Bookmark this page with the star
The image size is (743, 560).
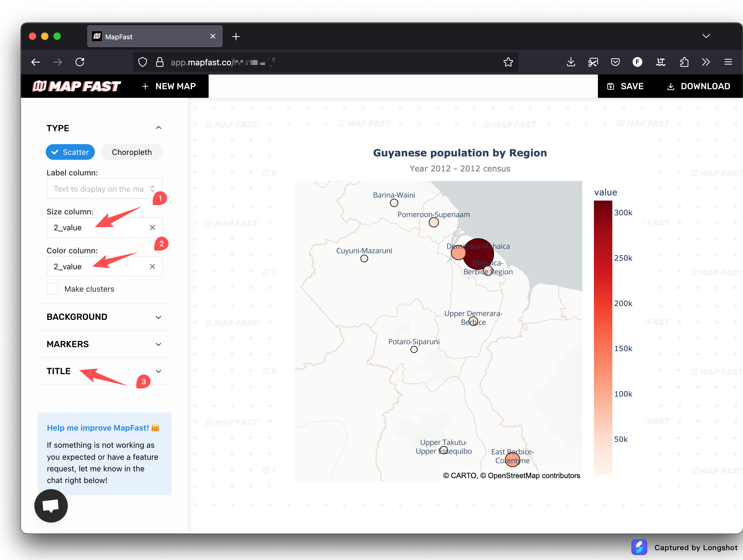[508, 62]
